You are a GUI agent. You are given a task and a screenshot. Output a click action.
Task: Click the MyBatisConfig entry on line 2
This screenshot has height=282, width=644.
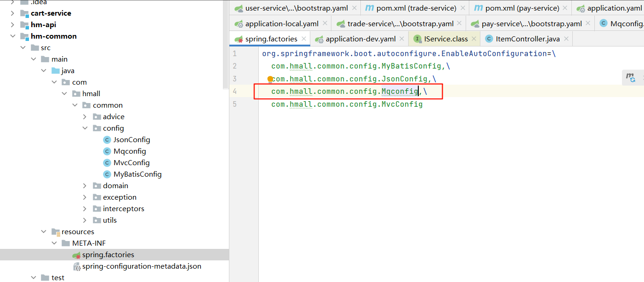click(411, 66)
